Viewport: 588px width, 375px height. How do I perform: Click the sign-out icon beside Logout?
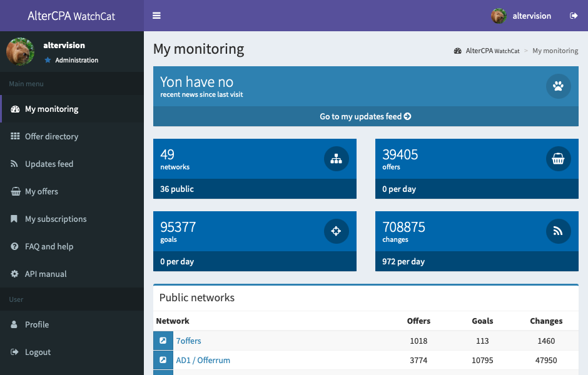pos(14,352)
